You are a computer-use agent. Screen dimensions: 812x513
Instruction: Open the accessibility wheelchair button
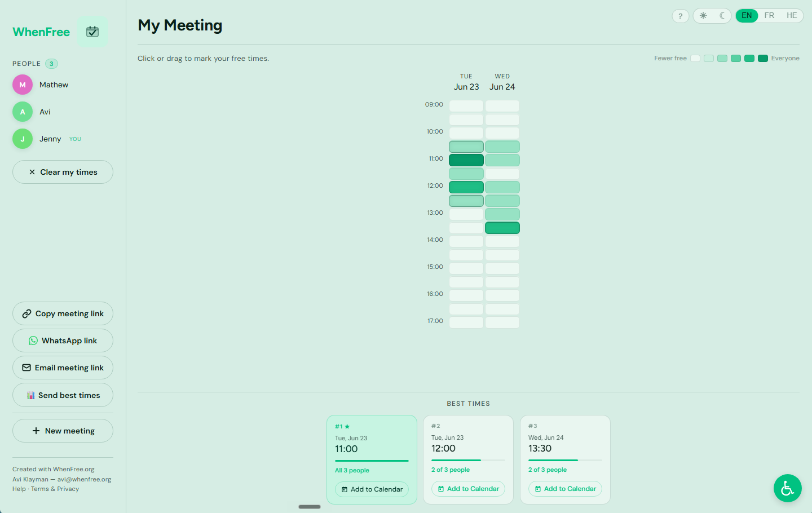[x=788, y=488]
